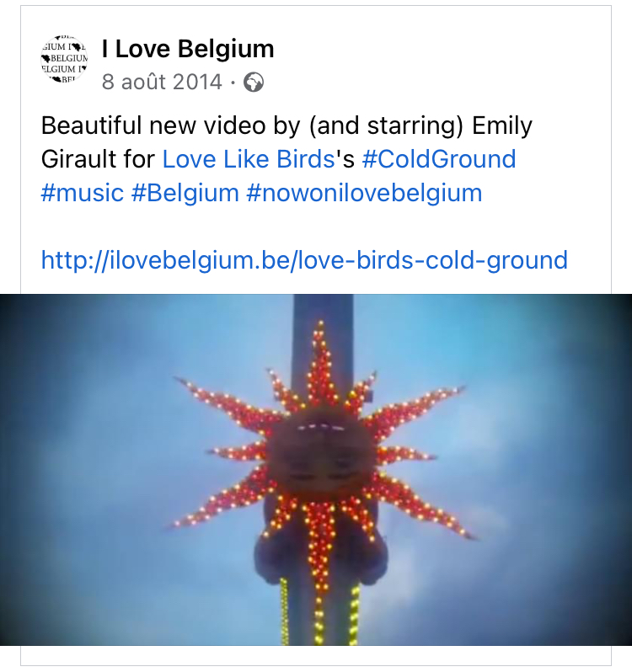Click the 'Beautiful new video by' post text
The height and width of the screenshot is (672, 632).
coord(171,125)
